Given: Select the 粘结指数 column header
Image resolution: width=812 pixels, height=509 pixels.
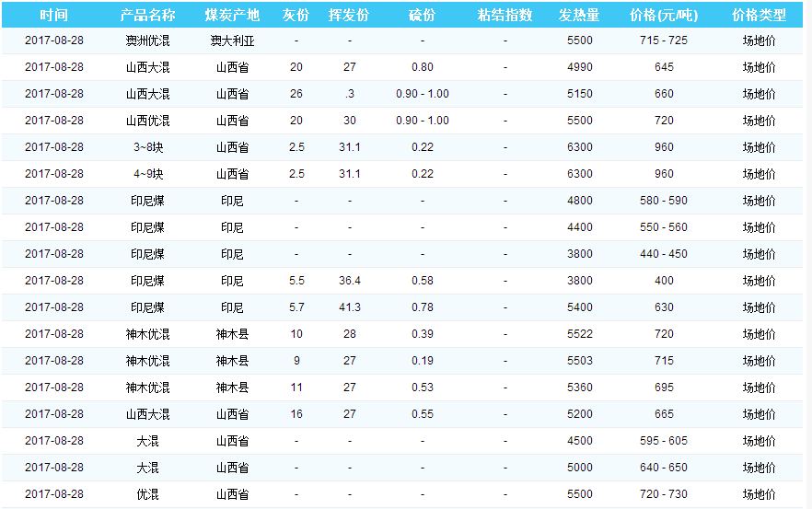Looking at the screenshot, I should [x=505, y=16].
